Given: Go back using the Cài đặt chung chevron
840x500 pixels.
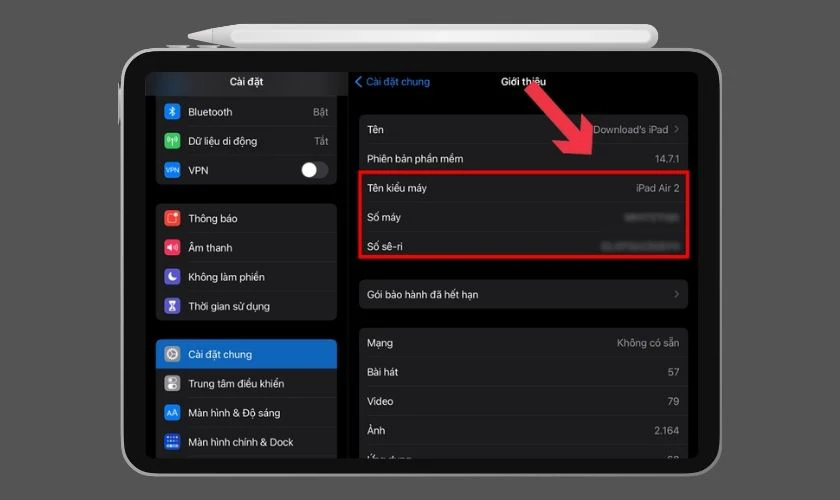Looking at the screenshot, I should pos(358,81).
